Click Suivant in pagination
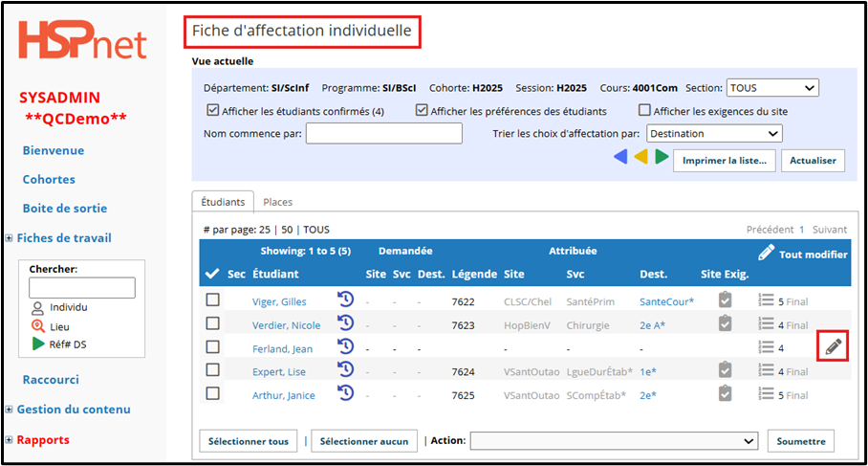Image resolution: width=868 pixels, height=466 pixels. tap(829, 230)
